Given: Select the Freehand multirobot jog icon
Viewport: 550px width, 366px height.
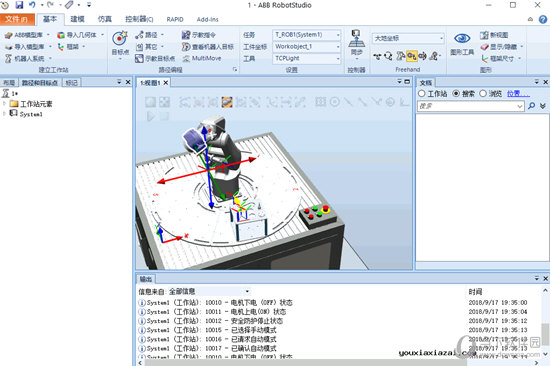Looking at the screenshot, I should [x=434, y=56].
